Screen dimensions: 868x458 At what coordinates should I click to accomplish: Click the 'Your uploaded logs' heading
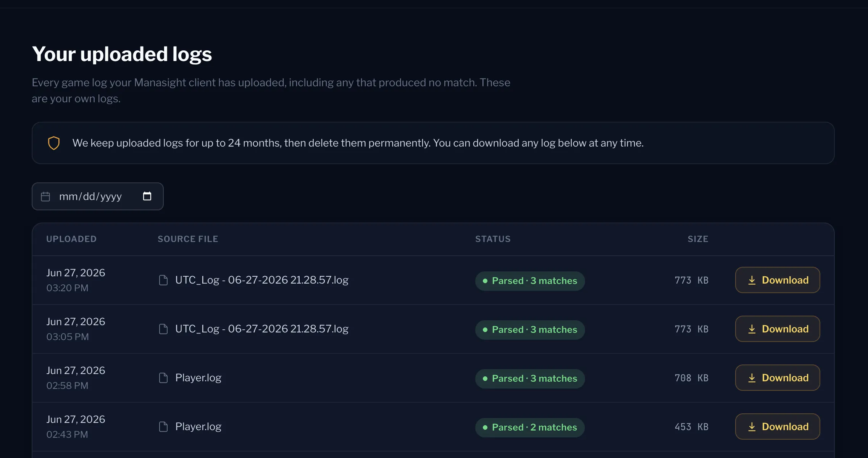pyautogui.click(x=122, y=54)
